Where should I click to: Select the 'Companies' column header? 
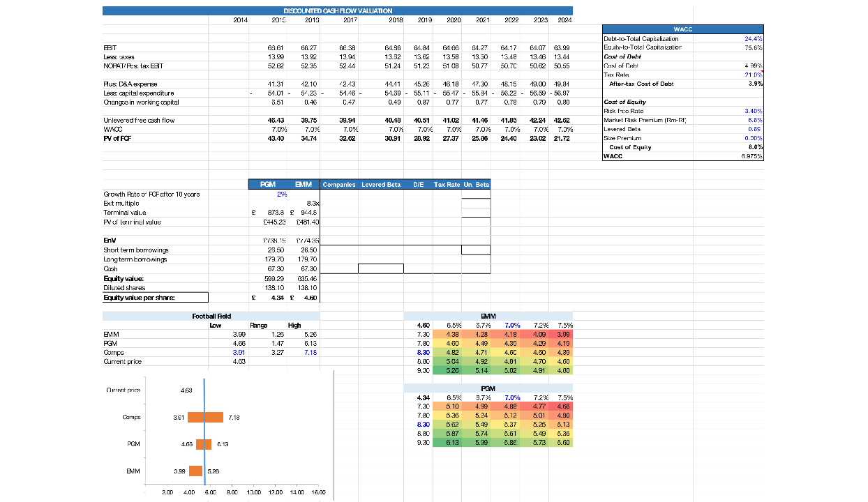click(338, 184)
